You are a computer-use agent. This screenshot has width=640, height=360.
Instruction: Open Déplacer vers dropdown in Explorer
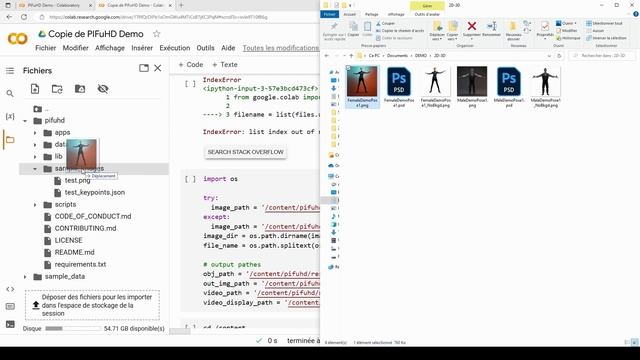click(437, 31)
